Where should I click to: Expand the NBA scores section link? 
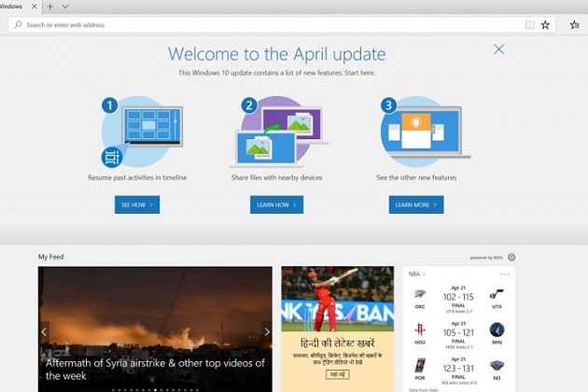coord(416,274)
